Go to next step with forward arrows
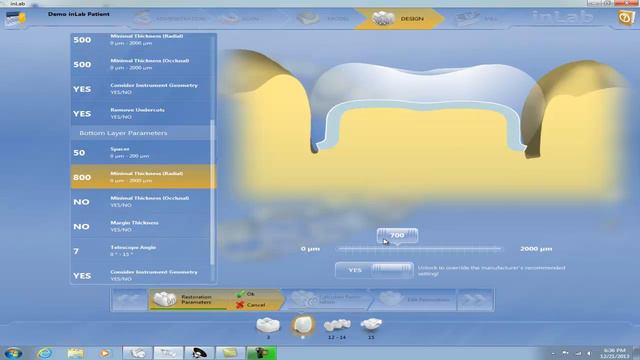 tap(475, 300)
